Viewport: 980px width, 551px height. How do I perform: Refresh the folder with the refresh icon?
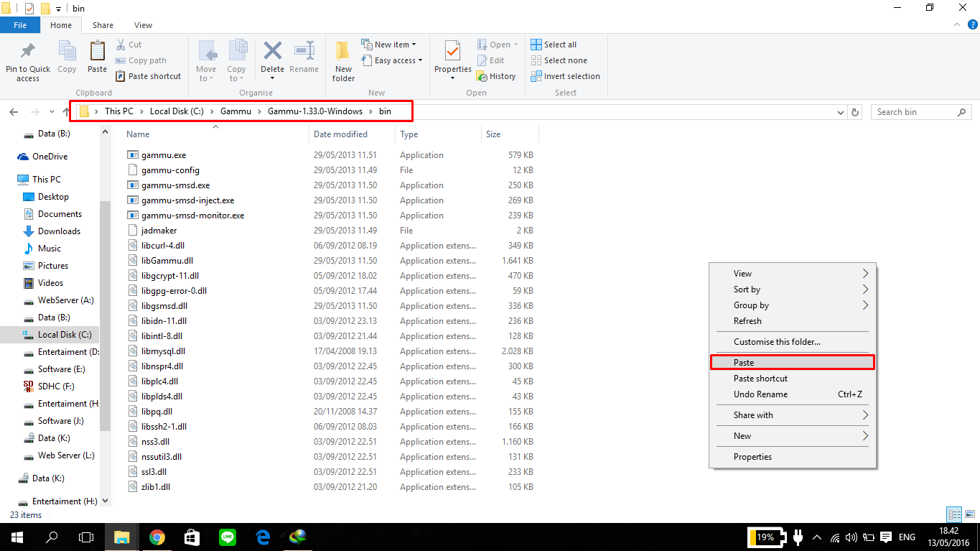coord(854,111)
